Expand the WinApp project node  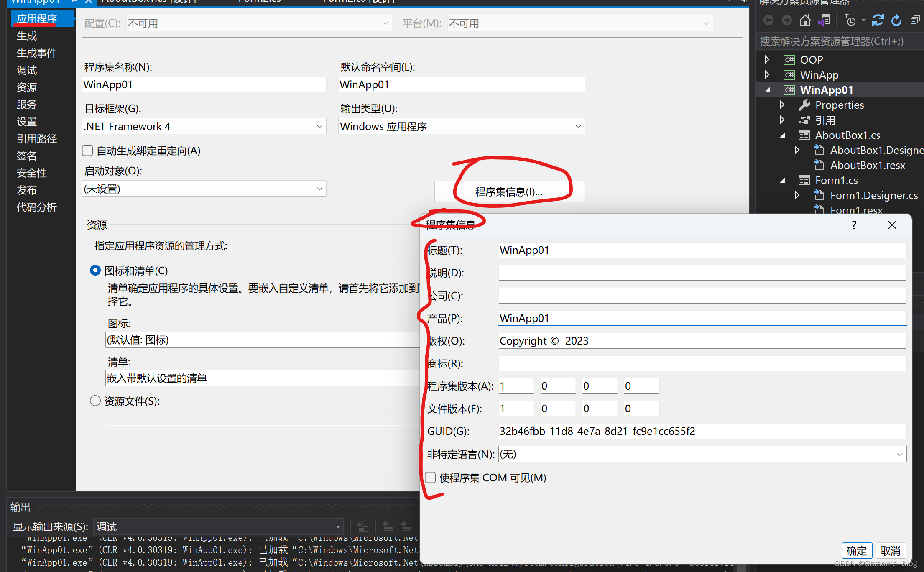[x=767, y=75]
